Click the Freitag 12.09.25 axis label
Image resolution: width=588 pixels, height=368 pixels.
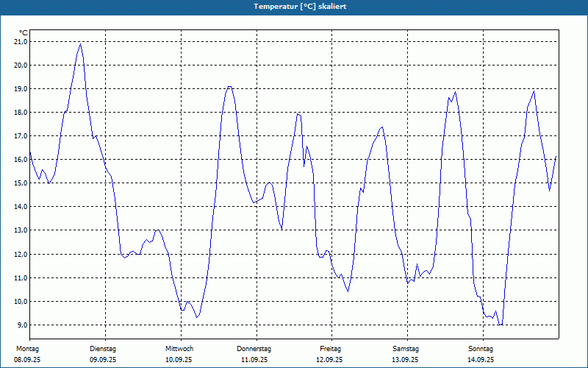(x=329, y=354)
